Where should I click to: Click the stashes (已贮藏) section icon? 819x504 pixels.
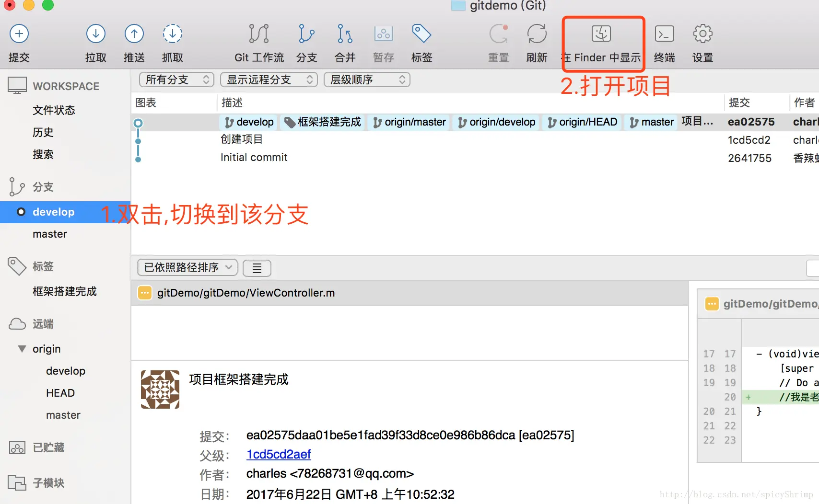tap(17, 447)
